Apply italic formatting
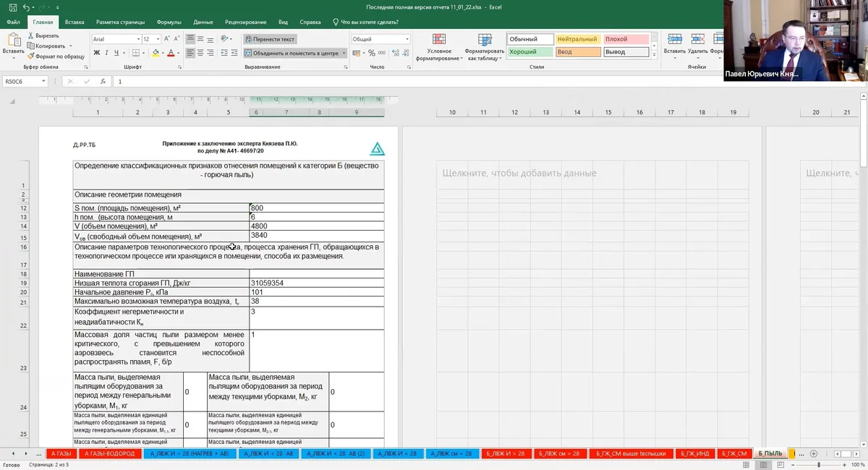The height and width of the screenshot is (470, 868). click(x=107, y=53)
